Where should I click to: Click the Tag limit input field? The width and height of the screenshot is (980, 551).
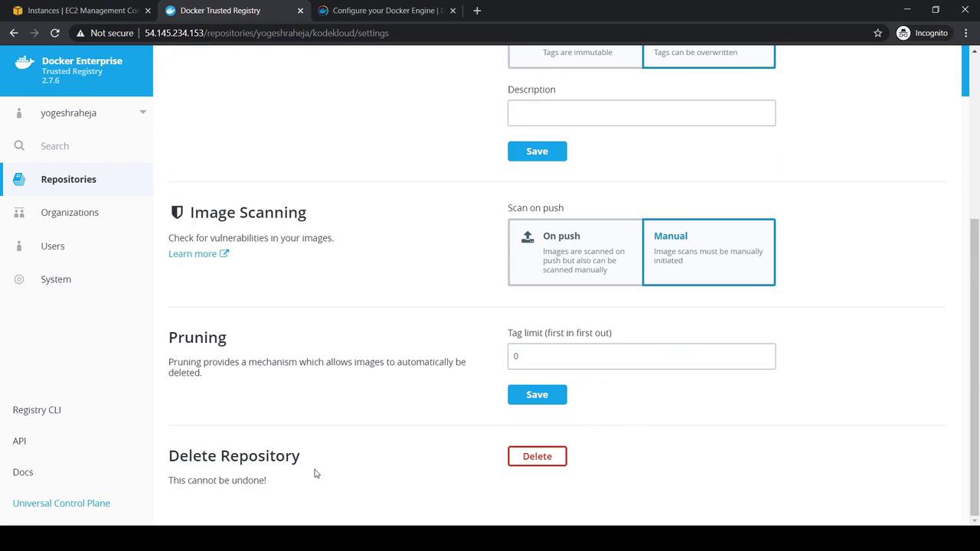click(x=641, y=356)
